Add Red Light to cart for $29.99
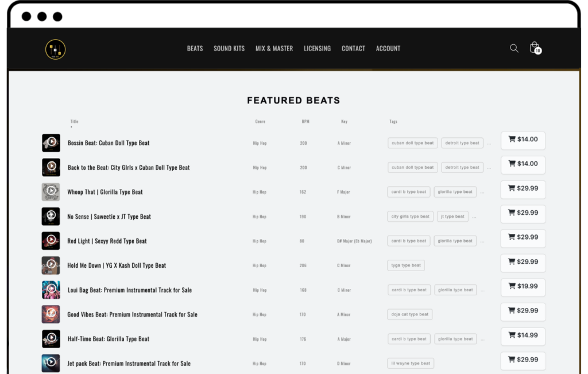Viewport: 588px width, 374px height. (523, 238)
